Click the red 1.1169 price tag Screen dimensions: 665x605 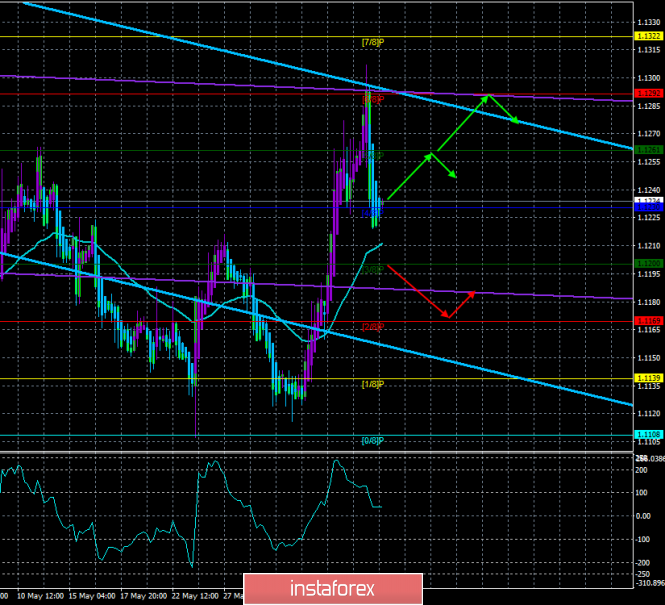[x=647, y=320]
